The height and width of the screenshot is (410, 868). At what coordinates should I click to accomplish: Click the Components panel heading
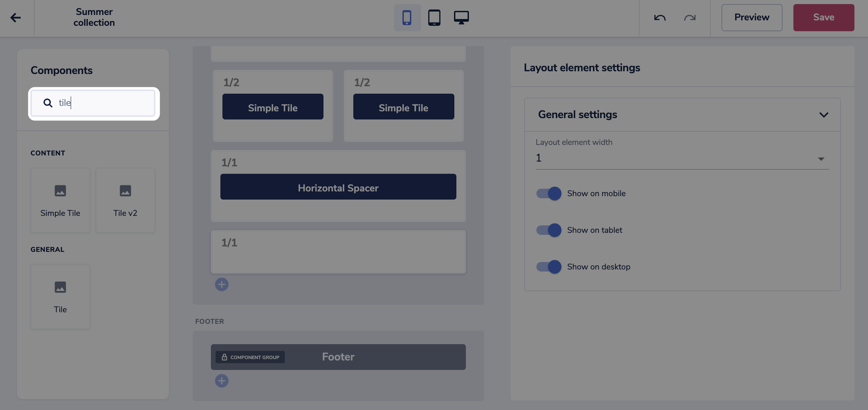[61, 70]
